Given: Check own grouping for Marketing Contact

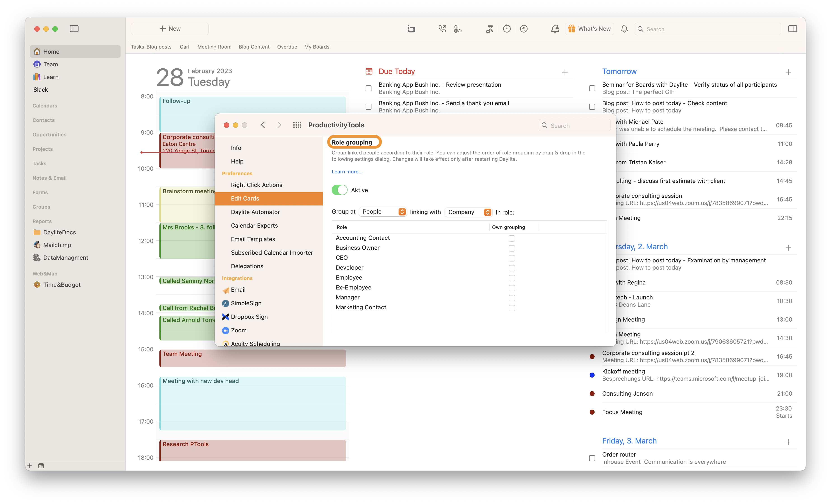Looking at the screenshot, I should tap(512, 308).
